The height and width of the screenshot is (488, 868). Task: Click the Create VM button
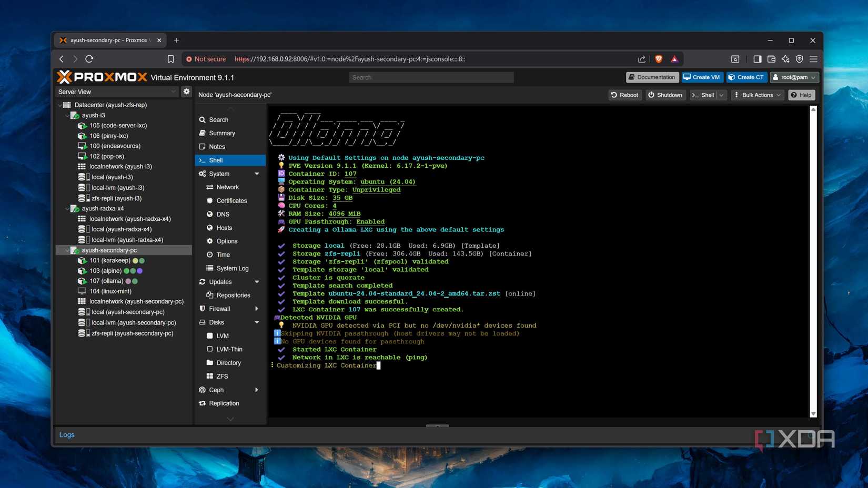pyautogui.click(x=701, y=77)
